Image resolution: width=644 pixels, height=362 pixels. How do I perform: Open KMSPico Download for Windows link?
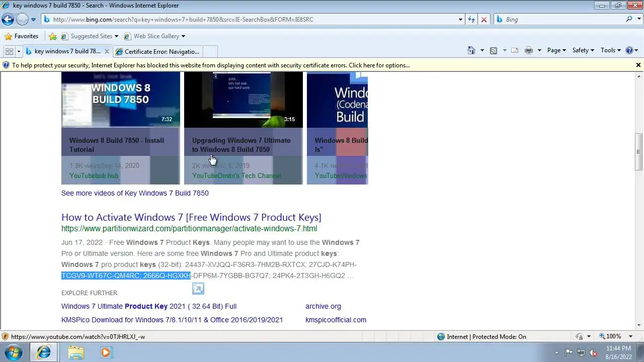pyautogui.click(x=172, y=320)
